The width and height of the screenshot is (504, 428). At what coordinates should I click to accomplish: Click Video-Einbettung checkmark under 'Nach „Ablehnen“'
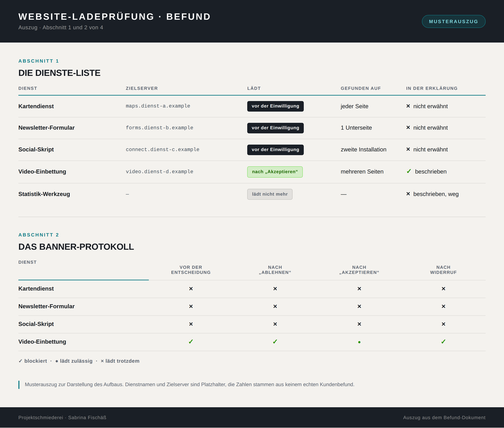pyautogui.click(x=275, y=342)
